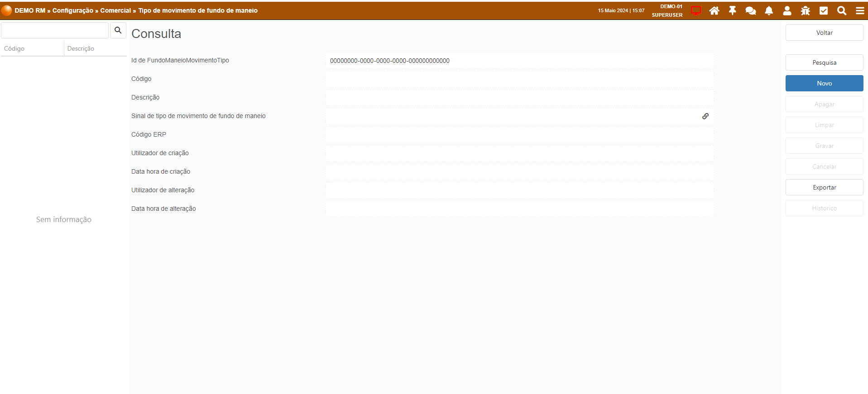Viewport: 868px width, 394px height.
Task: Click the pushpin icon in header
Action: 733,10
